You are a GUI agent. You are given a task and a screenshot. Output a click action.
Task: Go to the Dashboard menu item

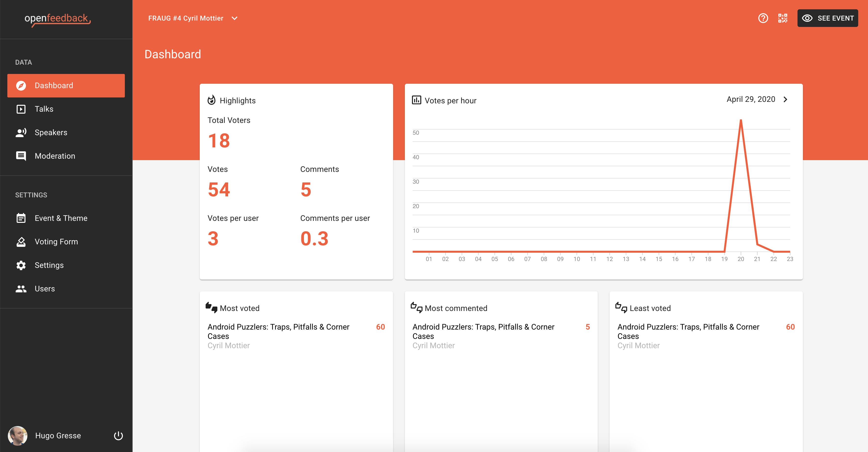coord(66,86)
